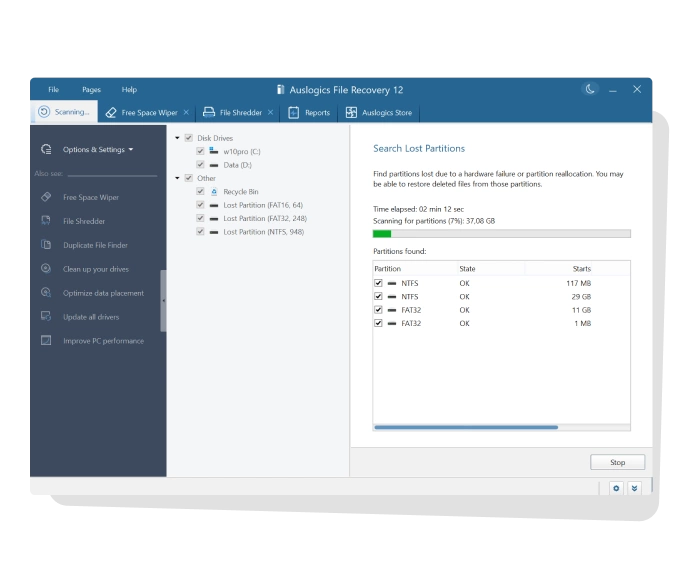Click the Recycle Bin icon
The height and width of the screenshot is (575, 683).
click(x=214, y=191)
